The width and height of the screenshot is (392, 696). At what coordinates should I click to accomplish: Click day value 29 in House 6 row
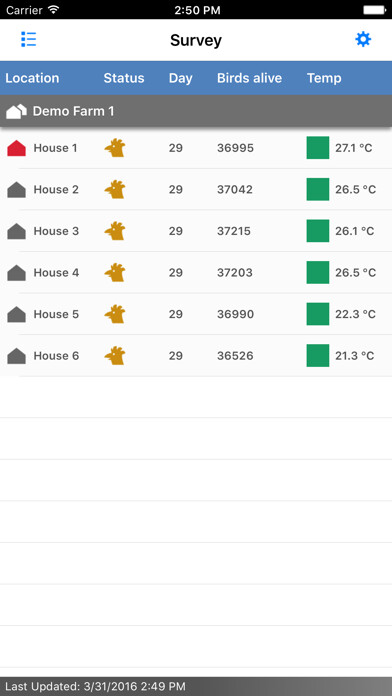coord(176,356)
